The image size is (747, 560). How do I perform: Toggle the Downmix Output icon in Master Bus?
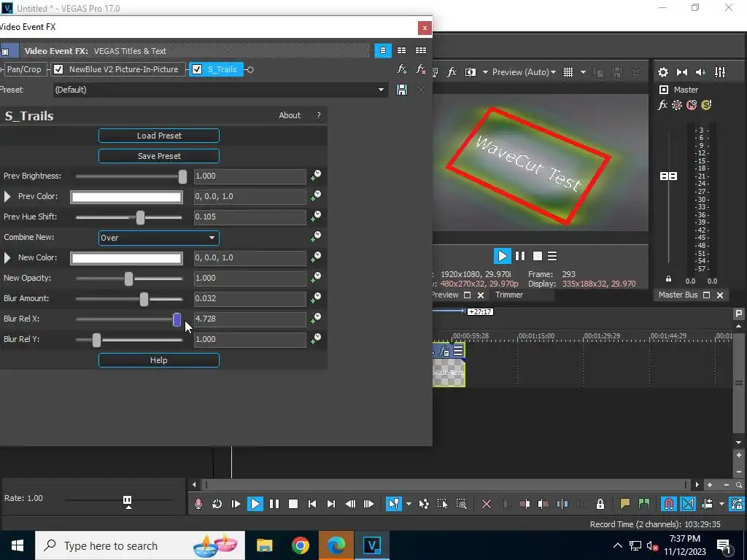point(682,72)
